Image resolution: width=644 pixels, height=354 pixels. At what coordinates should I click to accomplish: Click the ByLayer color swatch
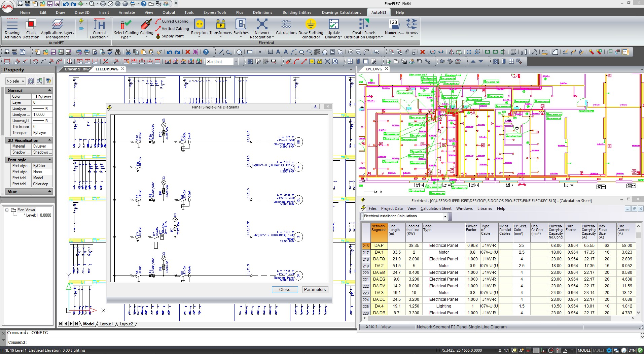35,97
